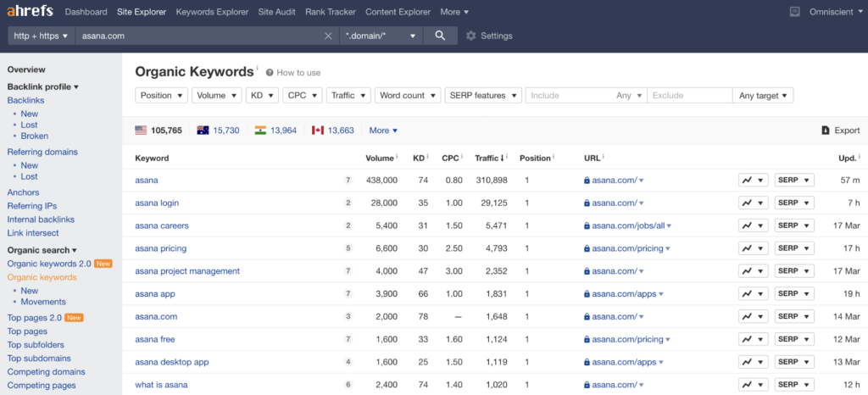Open the Word count filter dropdown
Screen dimensions: 868x395
408,95
